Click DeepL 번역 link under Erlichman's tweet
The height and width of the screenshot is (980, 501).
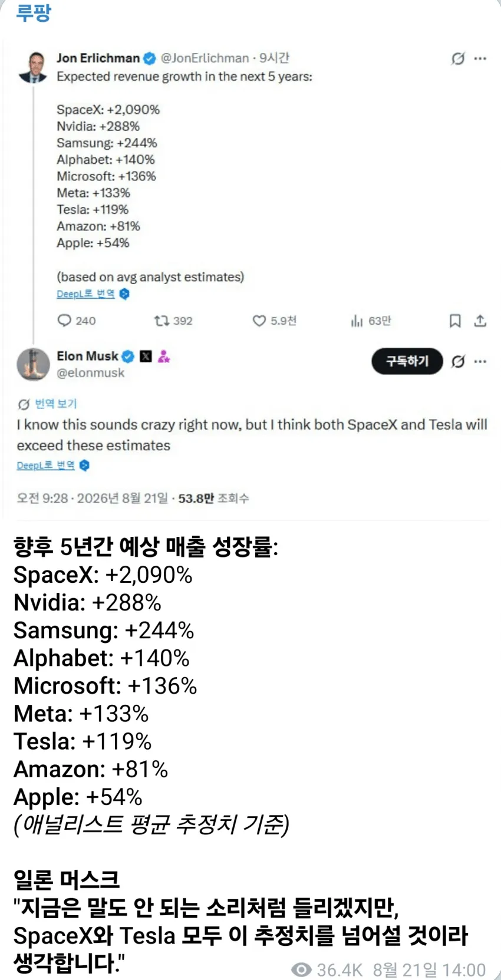pyautogui.click(x=85, y=293)
